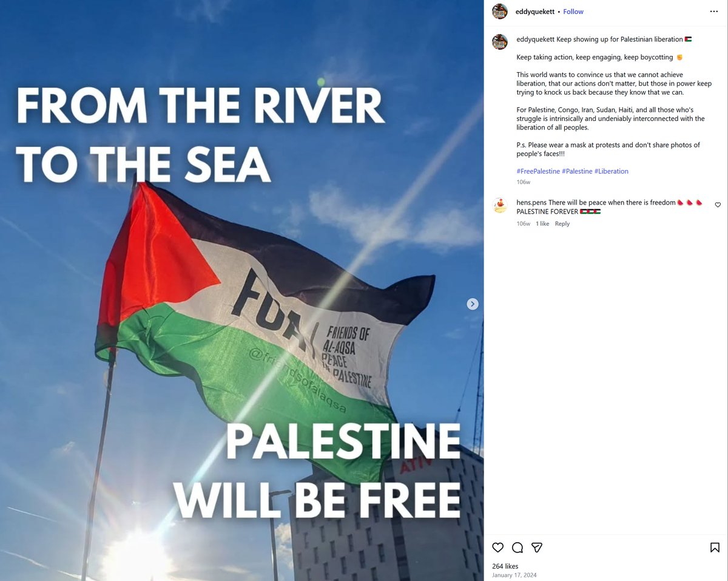This screenshot has width=728, height=581.
Task: Open the eddyquekett username in the header
Action: (x=535, y=12)
